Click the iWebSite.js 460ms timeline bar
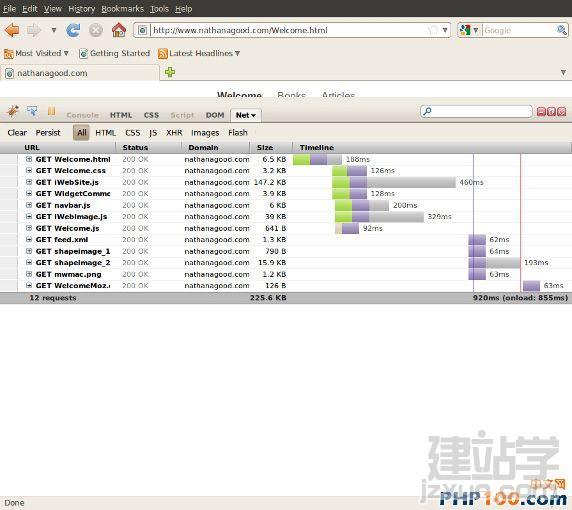The height and width of the screenshot is (510, 572). tap(394, 182)
